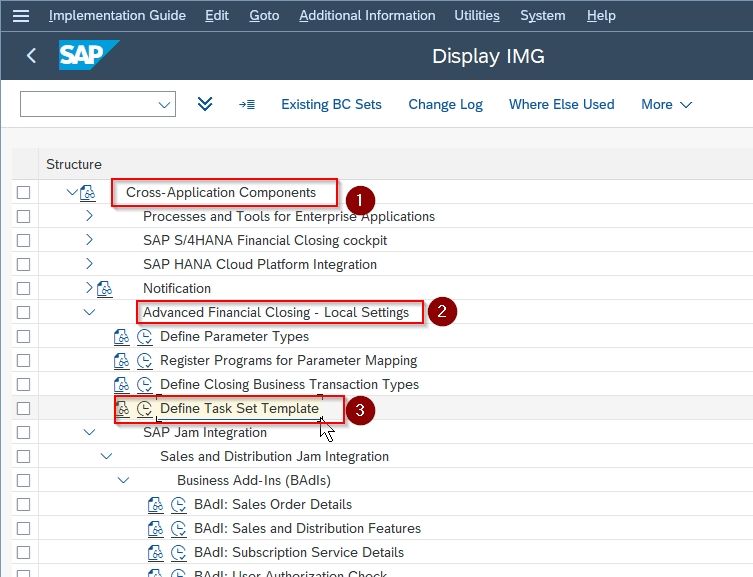Collapse the SAP Jam Integration node
Screen dimensions: 753x577
tap(89, 433)
